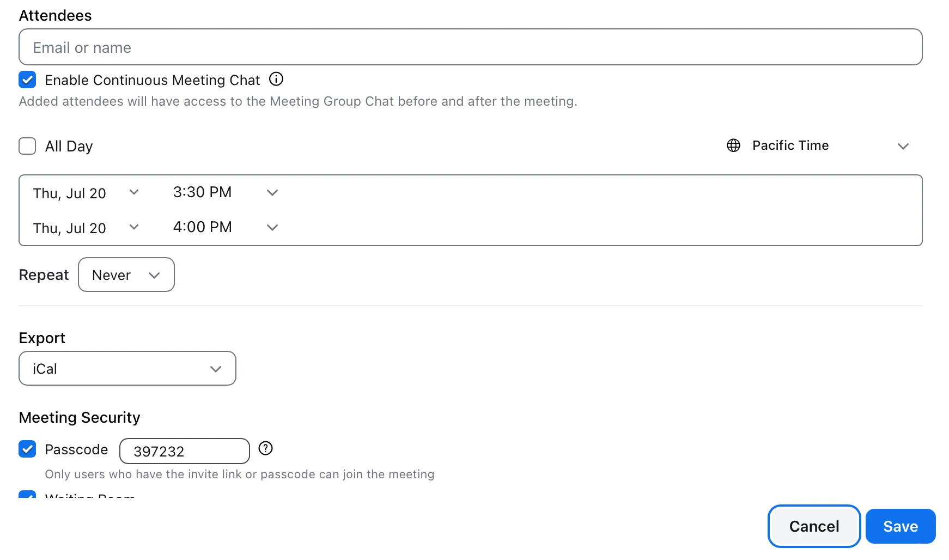Open the end date dropdown chevron

pyautogui.click(x=134, y=227)
